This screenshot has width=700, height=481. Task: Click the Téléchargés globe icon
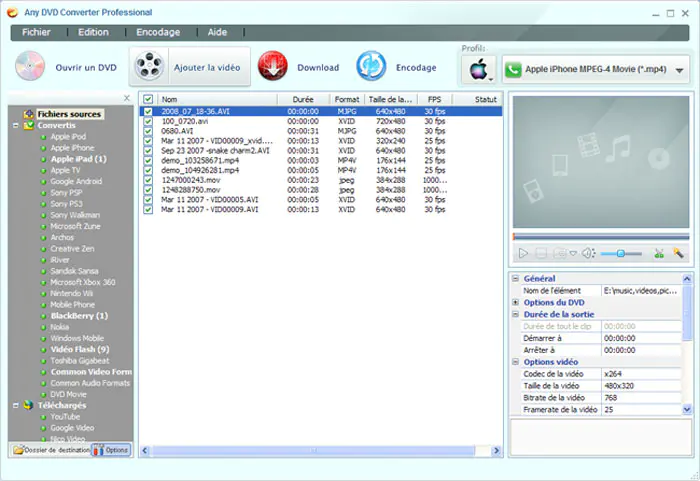point(29,405)
